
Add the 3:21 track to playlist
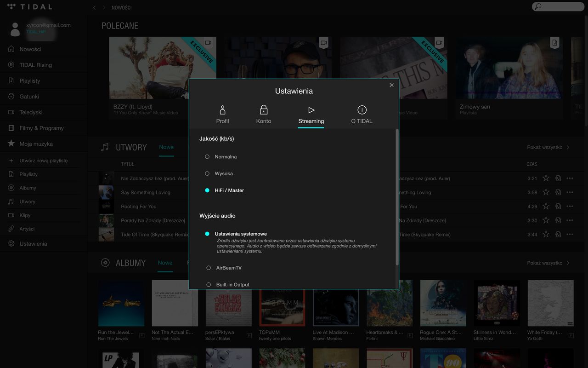(x=558, y=178)
